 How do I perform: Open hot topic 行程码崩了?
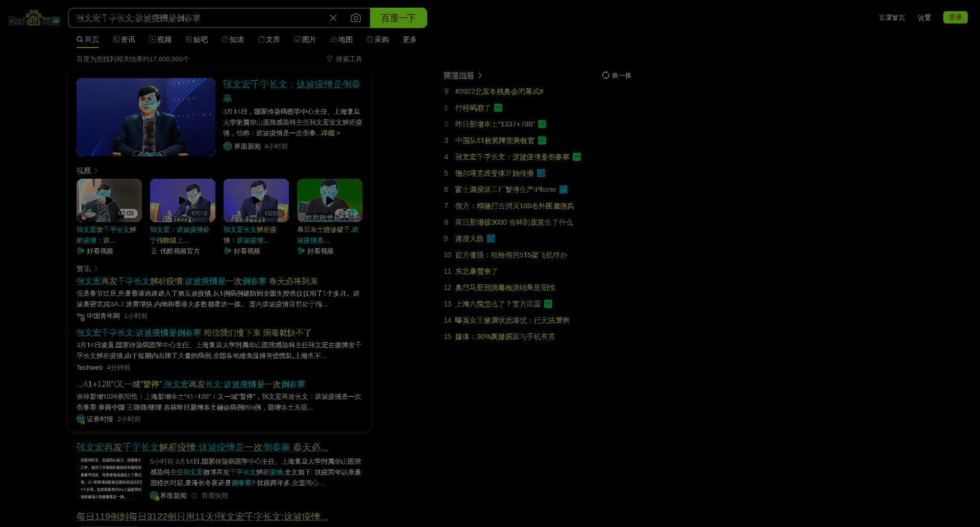[x=473, y=108]
